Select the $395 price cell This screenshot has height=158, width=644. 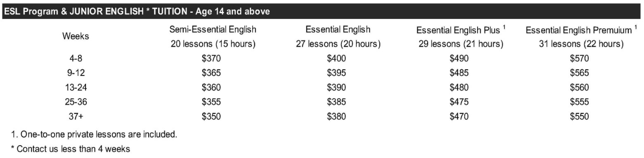pyautogui.click(x=336, y=73)
